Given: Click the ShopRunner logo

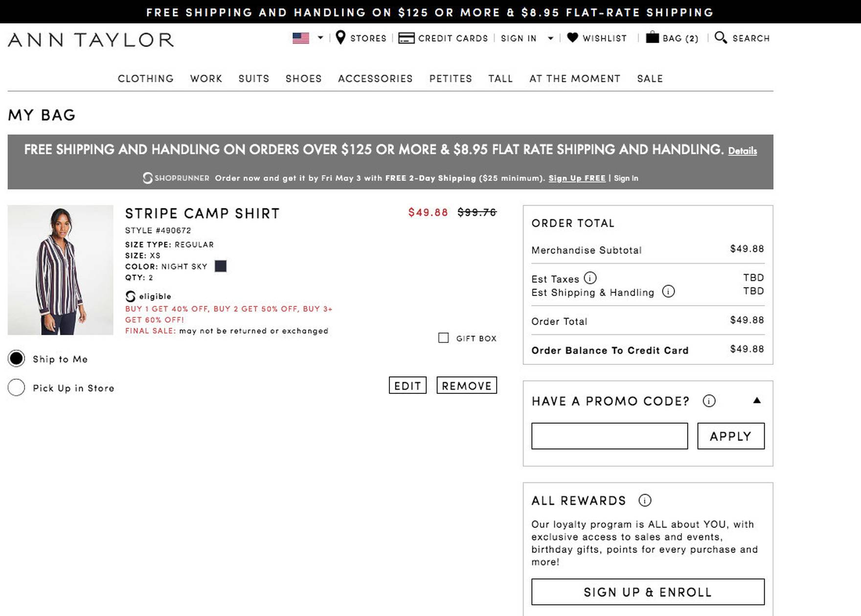Looking at the screenshot, I should tap(175, 178).
